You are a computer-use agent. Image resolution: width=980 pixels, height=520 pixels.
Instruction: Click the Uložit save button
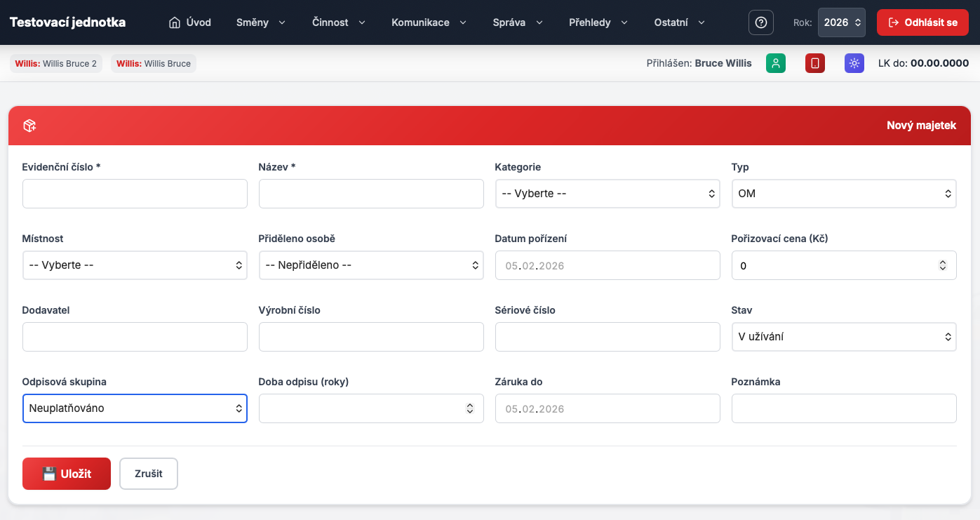point(67,474)
